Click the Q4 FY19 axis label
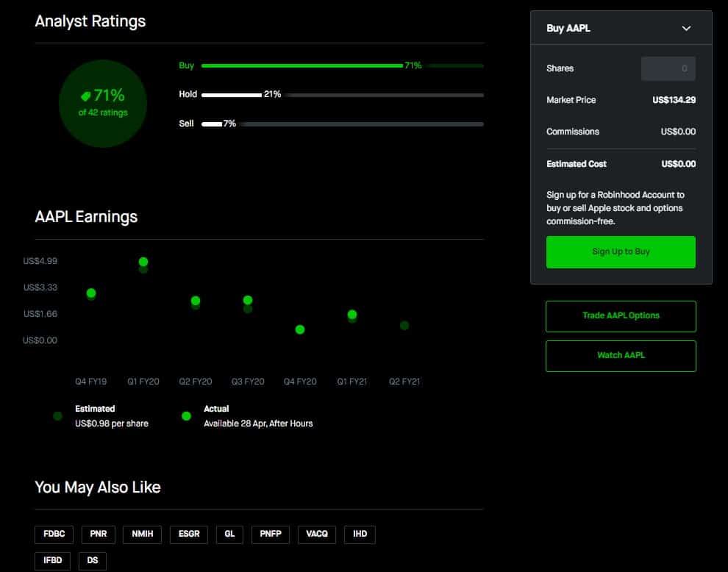728x572 pixels. 91,382
